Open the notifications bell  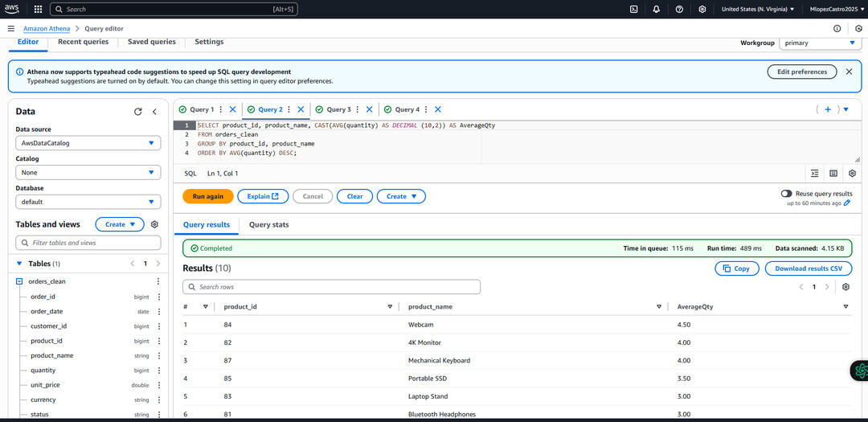[x=656, y=9]
